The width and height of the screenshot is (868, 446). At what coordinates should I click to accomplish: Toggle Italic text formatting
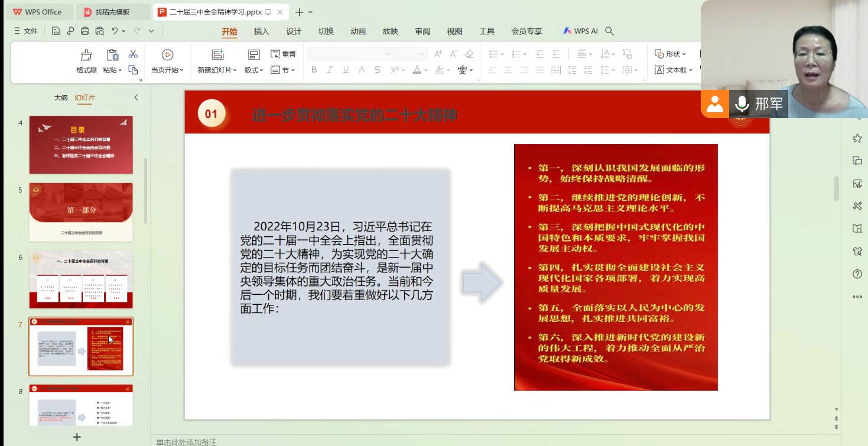(330, 70)
